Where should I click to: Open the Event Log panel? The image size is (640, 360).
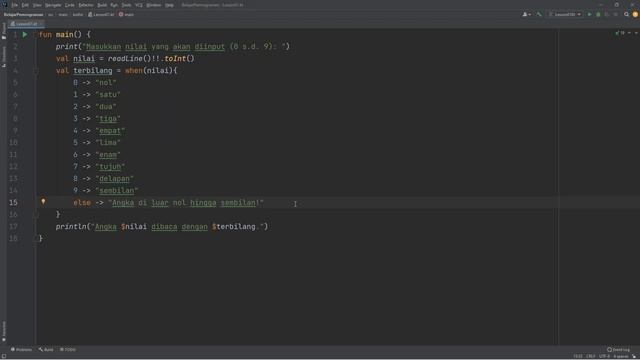pos(618,349)
